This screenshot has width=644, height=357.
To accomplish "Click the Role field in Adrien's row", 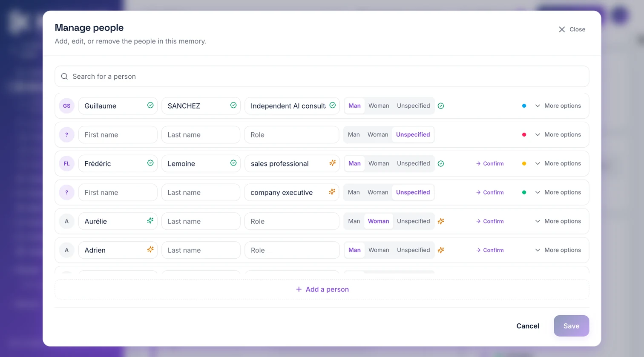I will 292,250.
